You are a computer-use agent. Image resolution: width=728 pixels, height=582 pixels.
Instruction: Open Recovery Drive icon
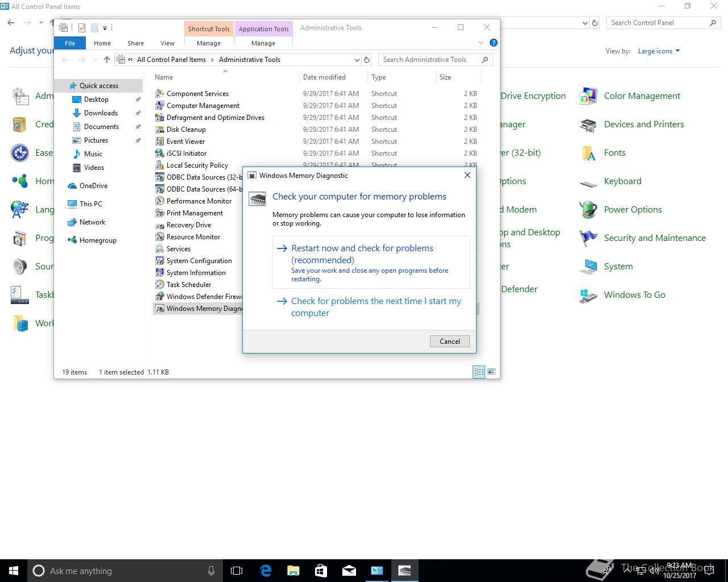160,225
